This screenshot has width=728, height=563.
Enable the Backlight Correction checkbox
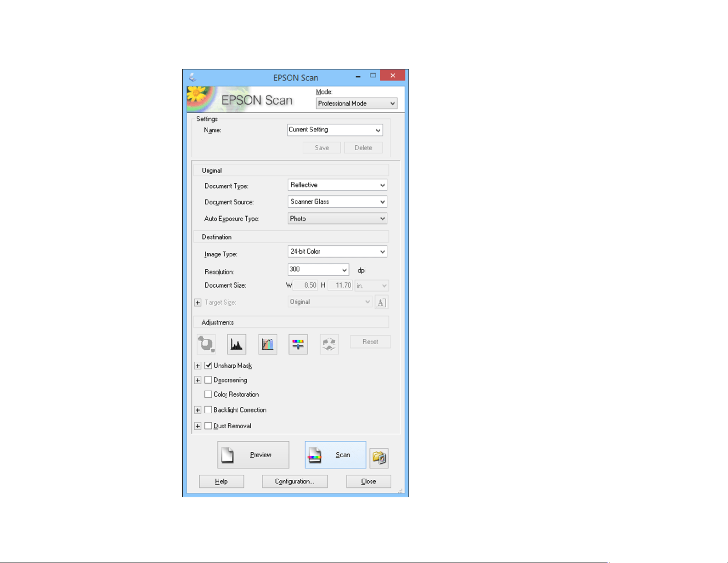(x=208, y=410)
